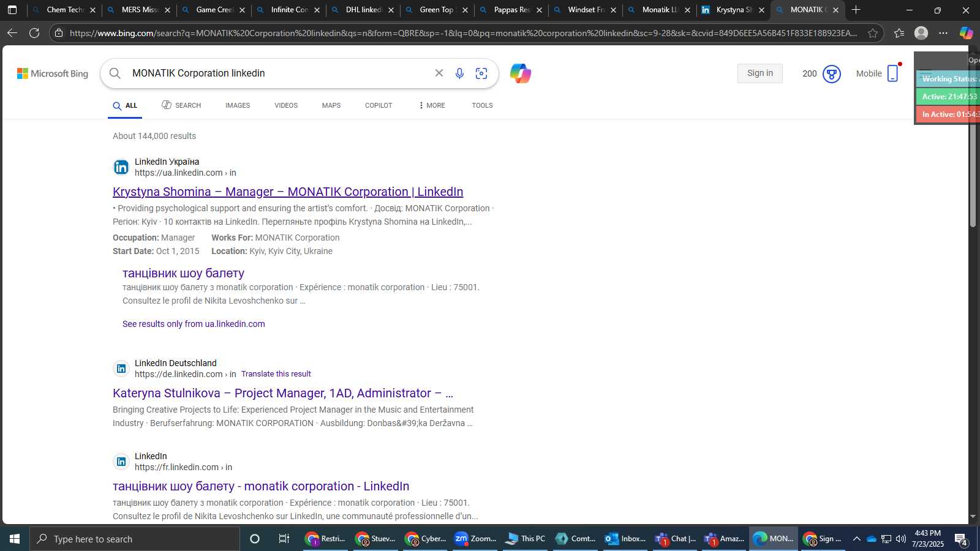This screenshot has height=551, width=980.
Task: Click the browser Back arrow
Action: 12,33
